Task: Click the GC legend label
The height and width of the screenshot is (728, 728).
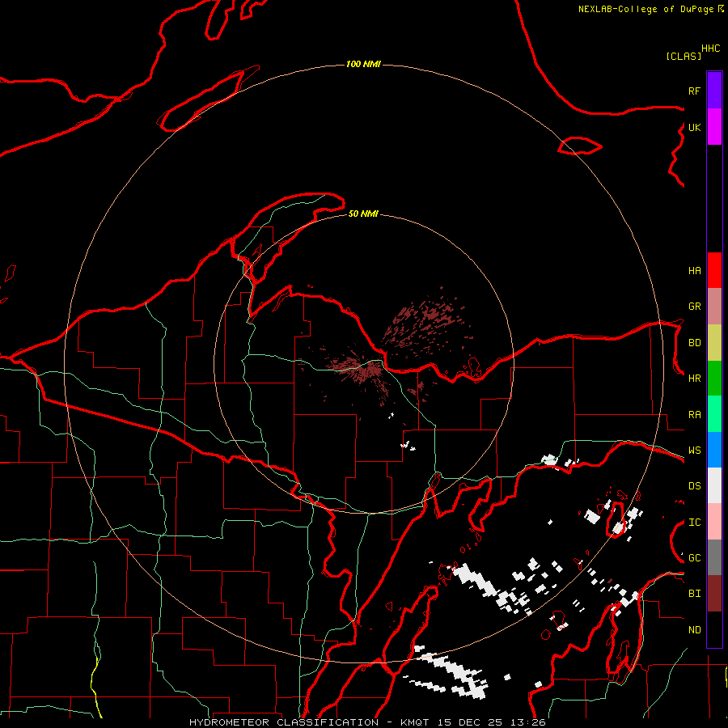Action: click(694, 558)
